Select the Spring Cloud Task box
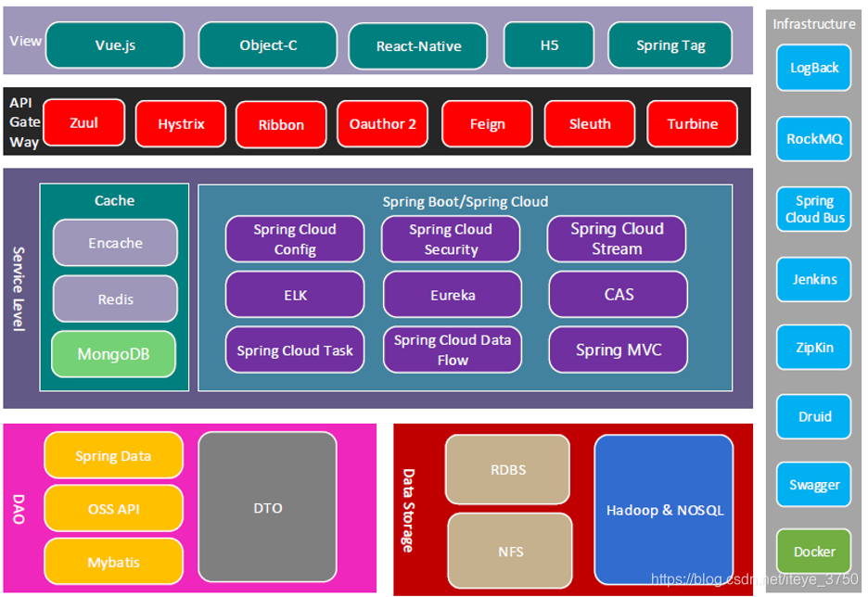Viewport: 868px width, 597px height. [295, 349]
